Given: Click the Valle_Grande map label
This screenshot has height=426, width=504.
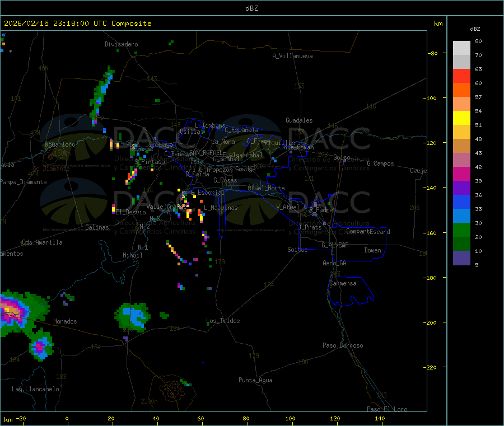Looking at the screenshot, I should [166, 207].
